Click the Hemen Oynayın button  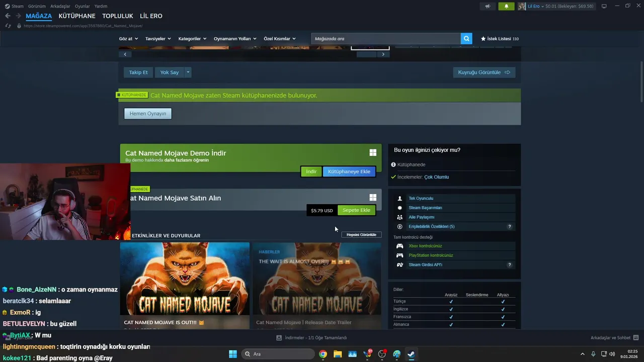148,114
